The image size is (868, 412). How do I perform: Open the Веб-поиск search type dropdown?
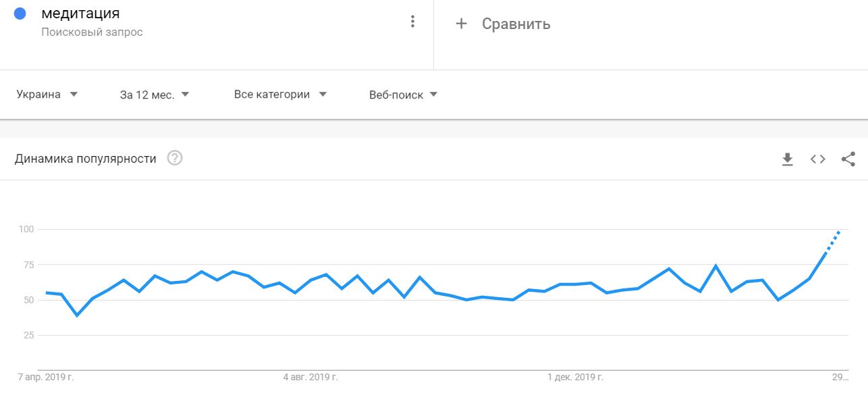click(404, 95)
